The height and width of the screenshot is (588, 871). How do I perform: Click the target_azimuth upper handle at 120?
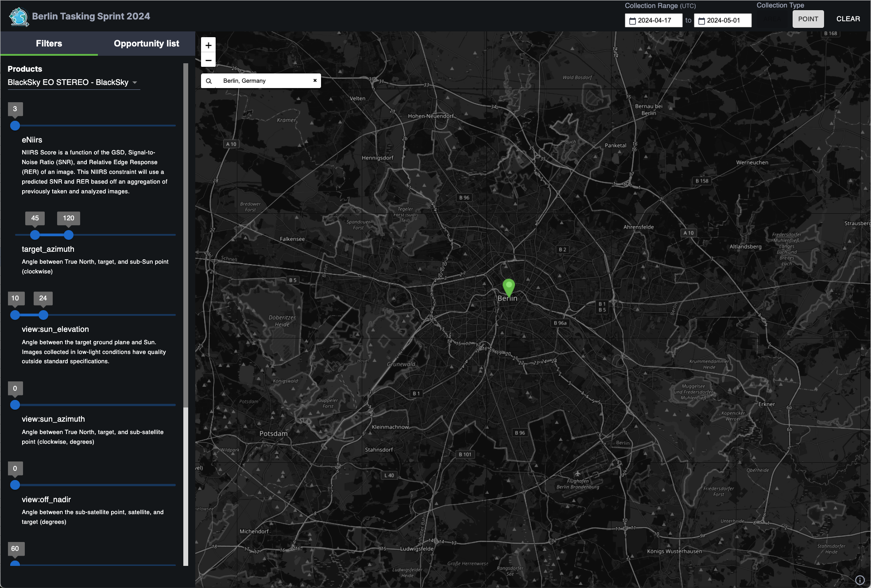click(x=68, y=235)
